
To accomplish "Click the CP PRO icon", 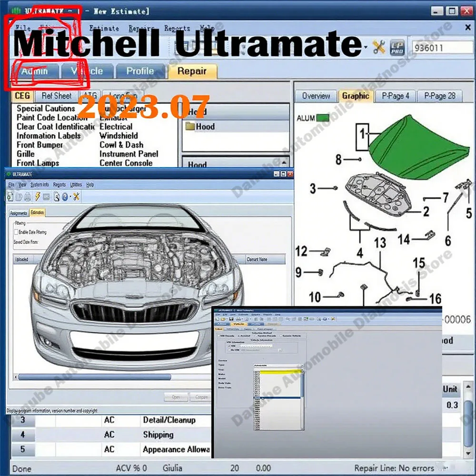I will pos(397,47).
